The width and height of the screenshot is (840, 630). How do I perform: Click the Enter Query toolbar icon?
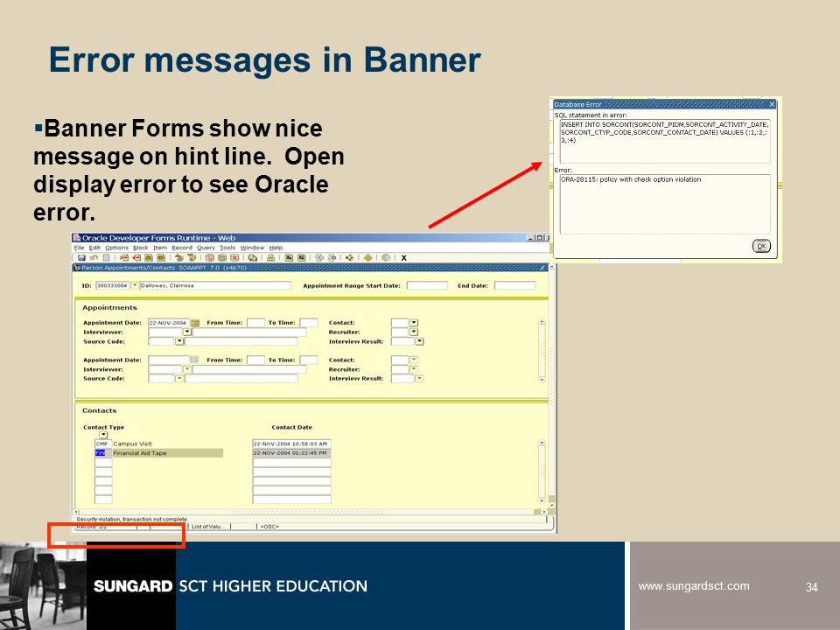point(209,257)
